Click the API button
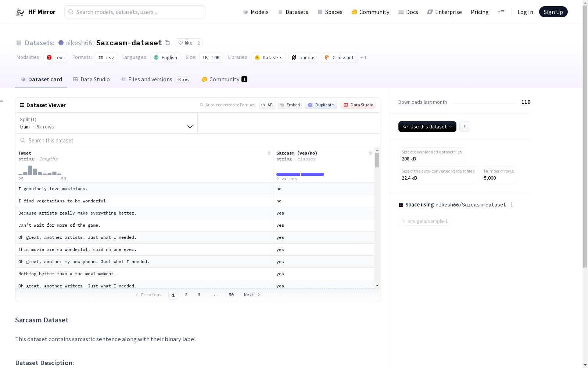 [x=267, y=105]
